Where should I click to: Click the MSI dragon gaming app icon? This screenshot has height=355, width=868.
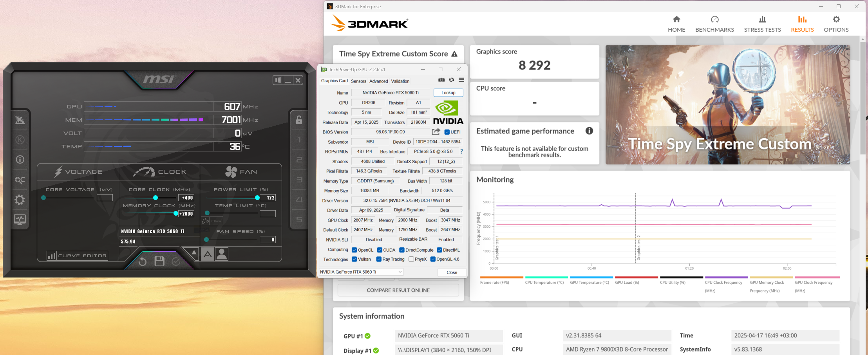coord(20,120)
